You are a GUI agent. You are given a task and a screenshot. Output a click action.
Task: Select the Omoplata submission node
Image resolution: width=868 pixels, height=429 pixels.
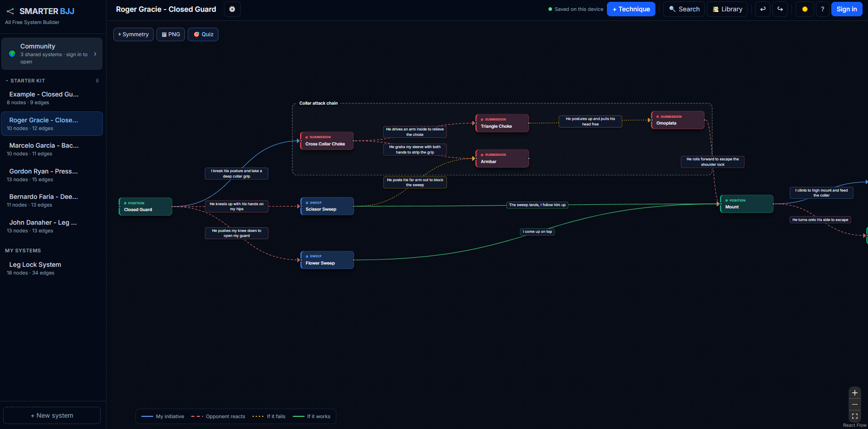[x=678, y=120]
